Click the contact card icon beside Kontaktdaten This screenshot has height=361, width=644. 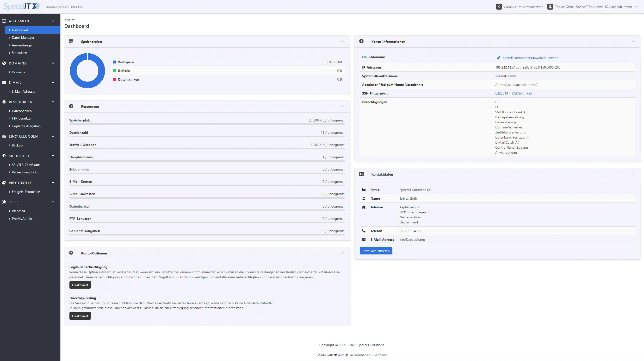pos(361,174)
